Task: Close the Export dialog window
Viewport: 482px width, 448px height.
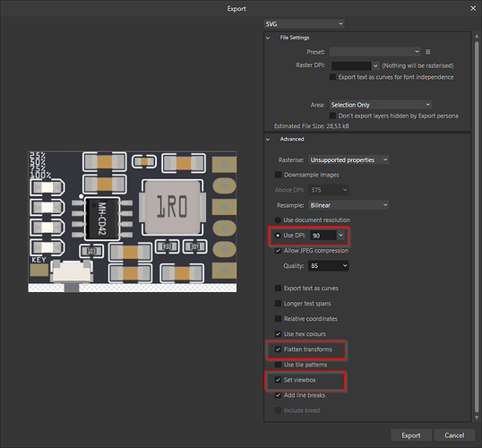Action: coord(473,9)
